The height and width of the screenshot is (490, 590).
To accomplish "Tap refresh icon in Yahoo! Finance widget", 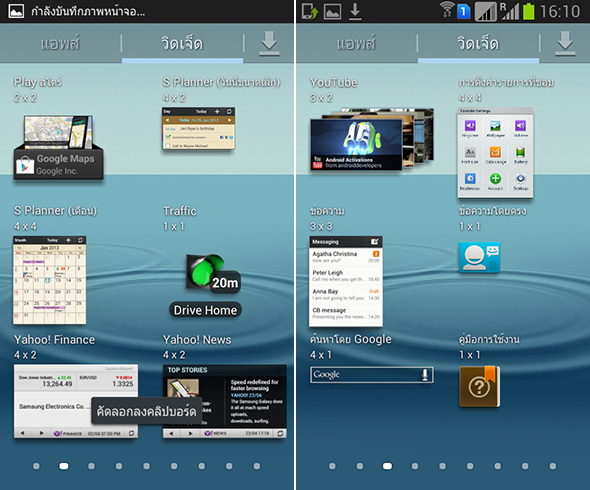I will click(x=131, y=433).
